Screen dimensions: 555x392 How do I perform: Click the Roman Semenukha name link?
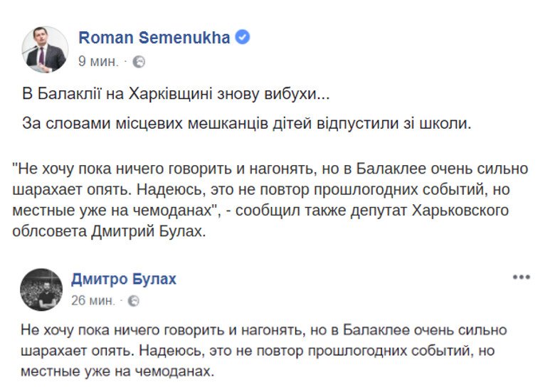click(154, 38)
